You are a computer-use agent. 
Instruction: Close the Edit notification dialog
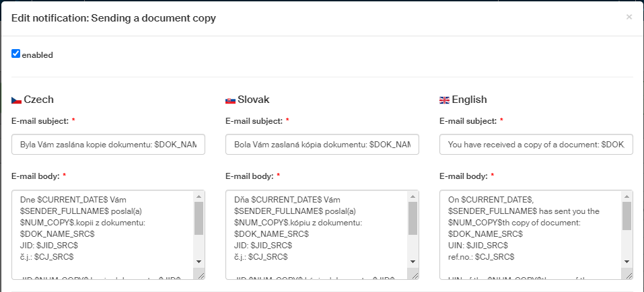click(x=629, y=17)
